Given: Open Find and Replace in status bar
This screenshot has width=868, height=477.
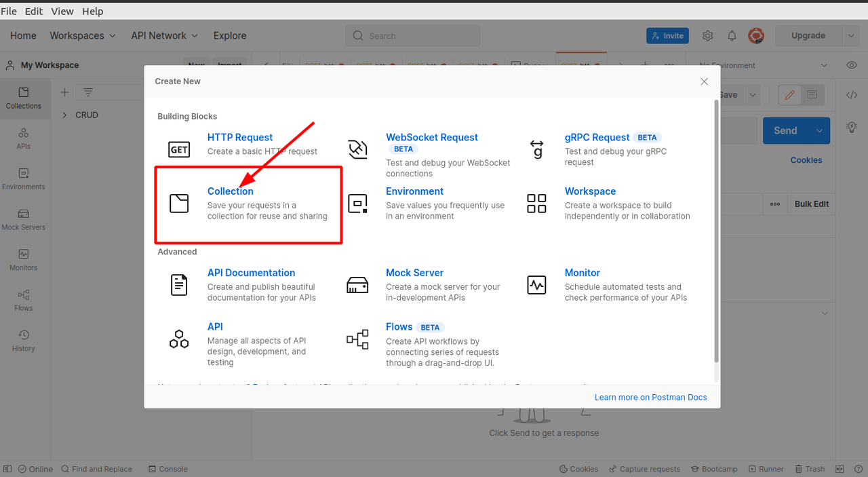Looking at the screenshot, I should point(96,469).
